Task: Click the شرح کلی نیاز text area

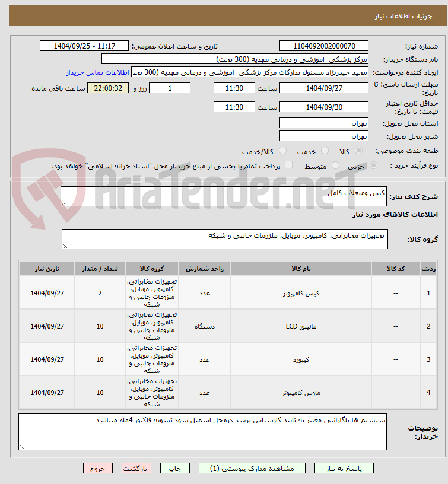Action: [x=224, y=196]
